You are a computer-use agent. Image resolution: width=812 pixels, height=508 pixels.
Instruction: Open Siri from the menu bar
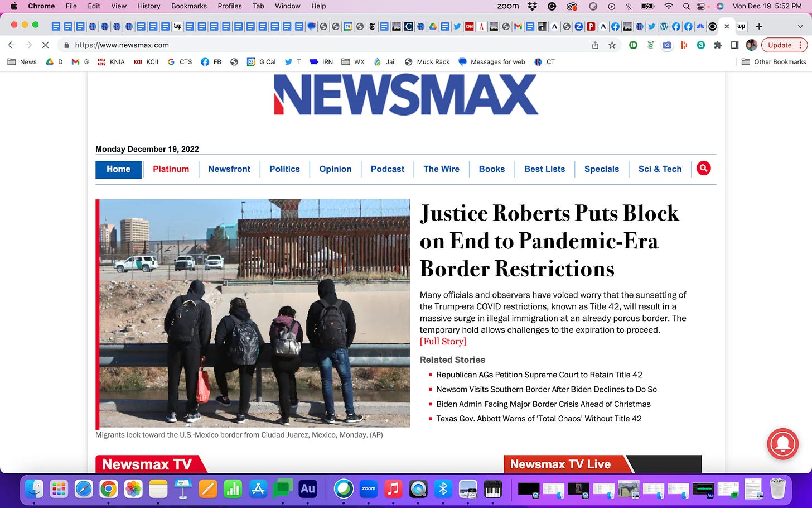tap(720, 6)
